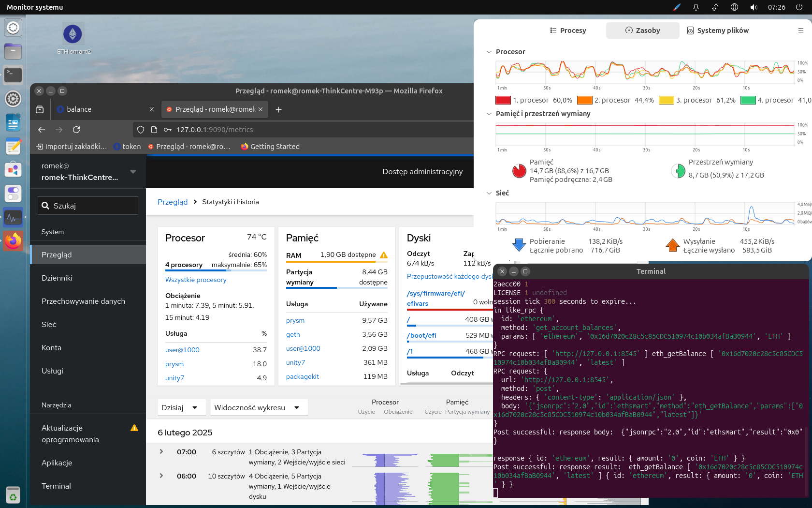Click prysm link in memory services
Screen dimensions: 812x508
pyautogui.click(x=295, y=320)
